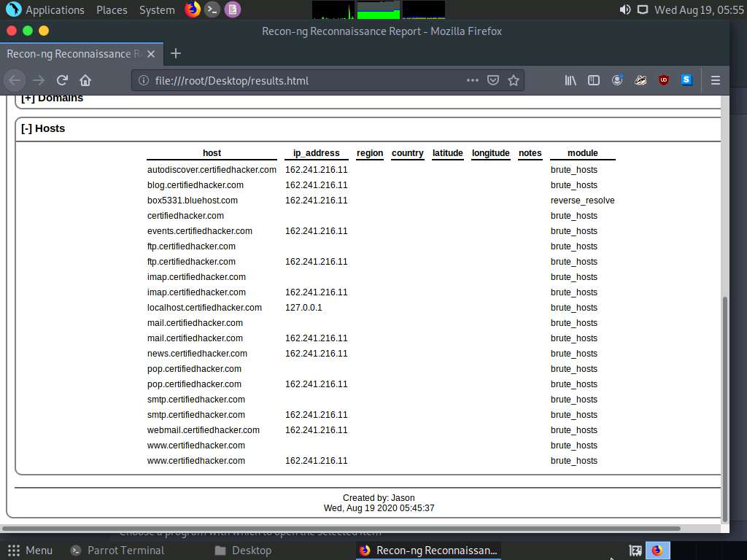Click the host column header
747x560 pixels.
coord(212,153)
